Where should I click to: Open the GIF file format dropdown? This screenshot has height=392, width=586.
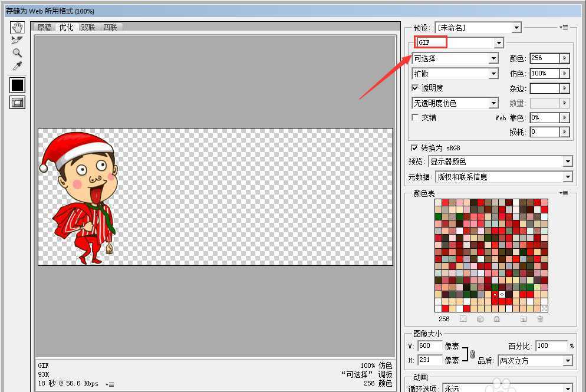tap(499, 42)
